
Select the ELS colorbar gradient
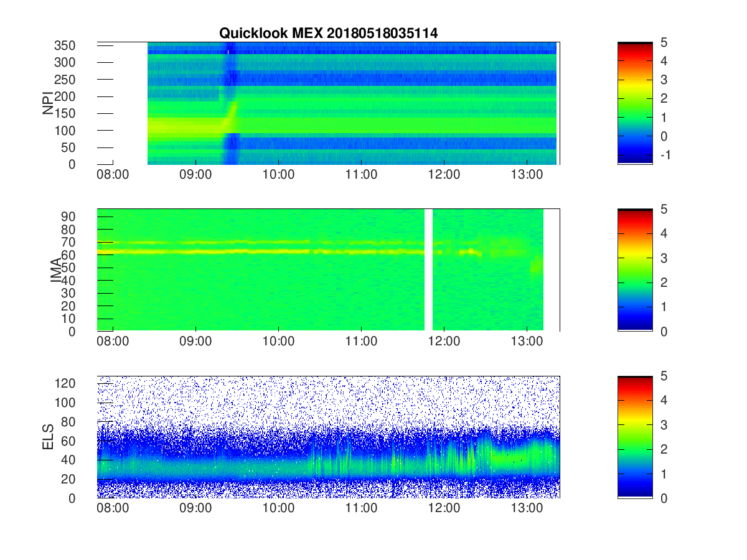pos(635,437)
